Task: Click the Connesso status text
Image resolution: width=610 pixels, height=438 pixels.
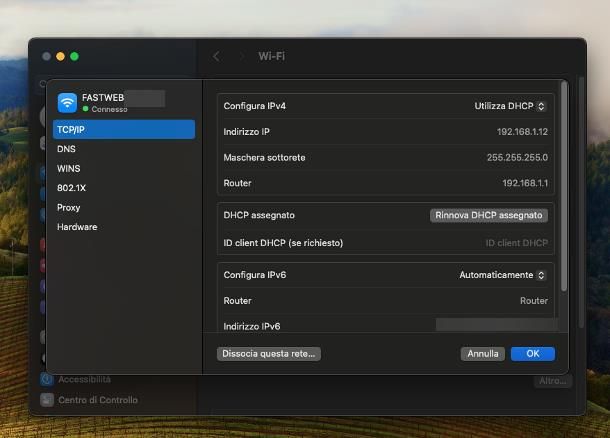Action: (109, 109)
